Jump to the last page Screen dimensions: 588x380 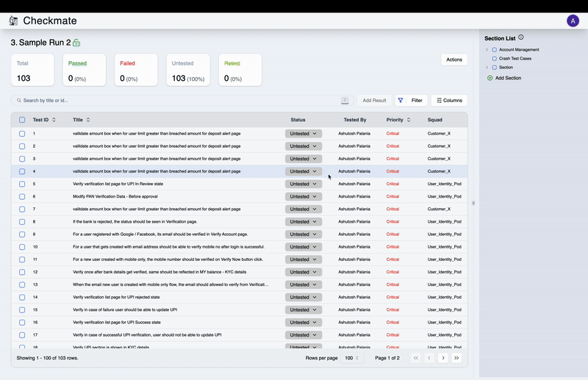(x=457, y=358)
